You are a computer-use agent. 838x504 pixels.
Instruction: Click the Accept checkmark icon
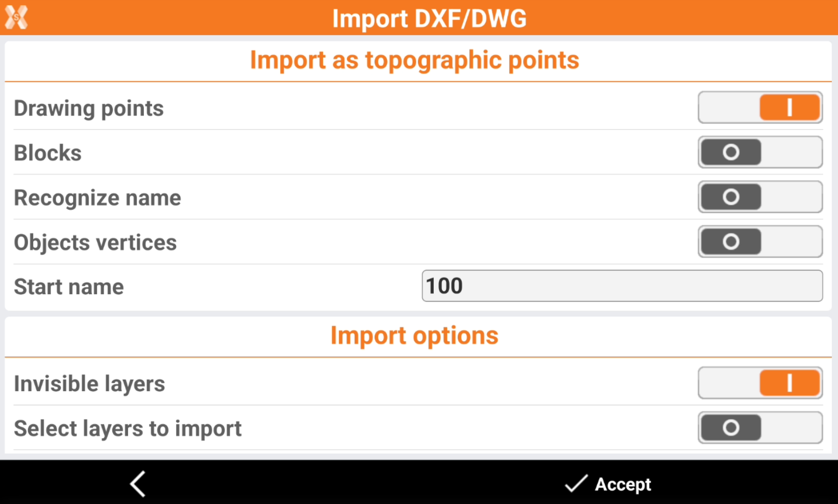coord(576,484)
